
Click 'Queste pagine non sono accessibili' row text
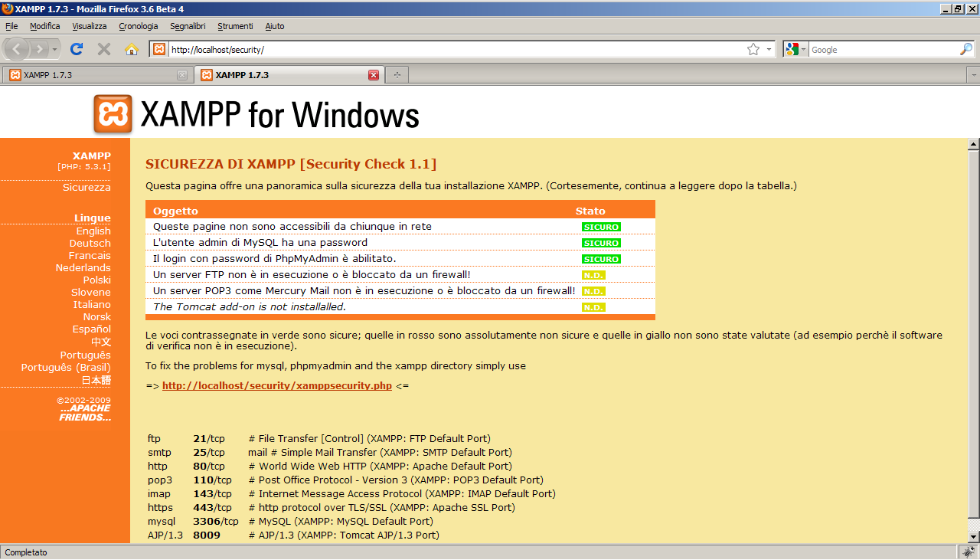292,227
